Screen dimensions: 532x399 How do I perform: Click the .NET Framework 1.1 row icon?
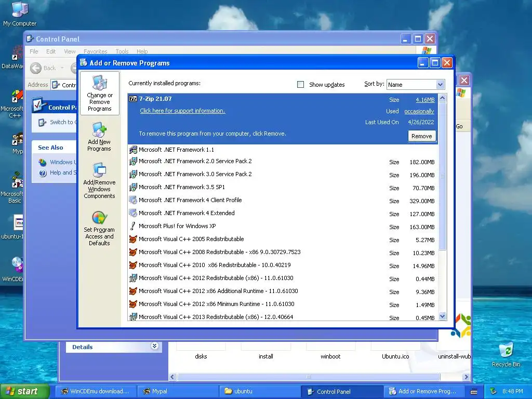pyautogui.click(x=133, y=150)
